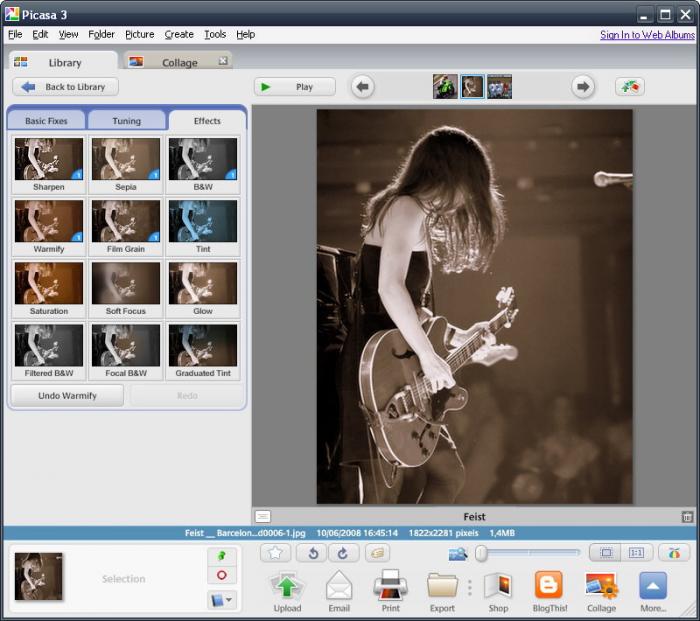Click the More... up-arrow icon
The height and width of the screenshot is (621, 700).
click(653, 586)
